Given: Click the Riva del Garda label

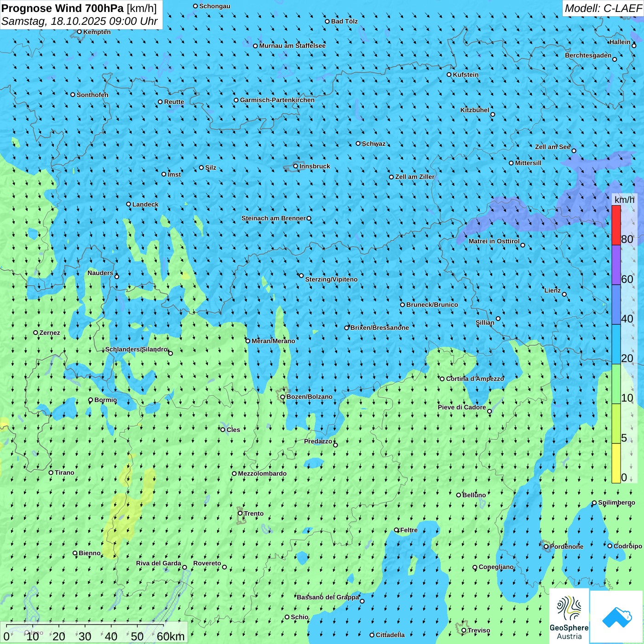Looking at the screenshot, I should [x=159, y=563].
